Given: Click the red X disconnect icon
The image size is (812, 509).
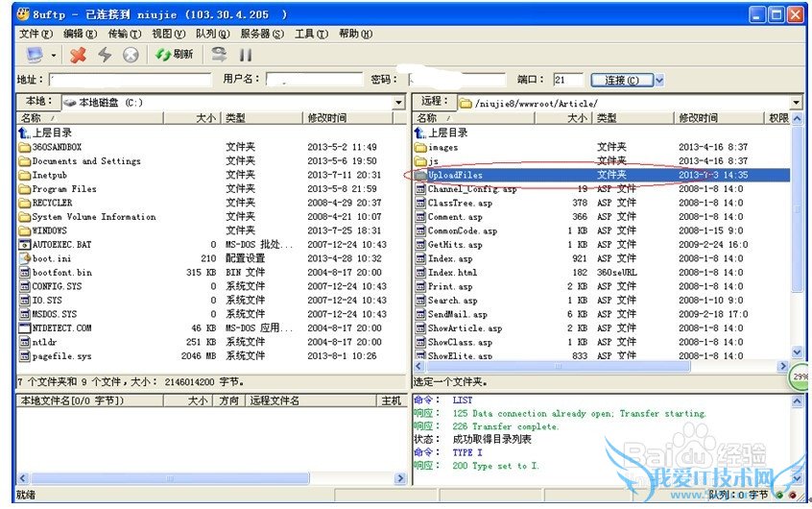Looking at the screenshot, I should point(79,56).
